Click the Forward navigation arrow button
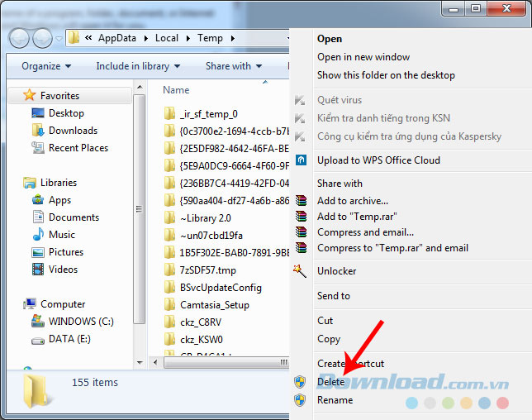Image resolution: width=532 pixels, height=420 pixels. click(x=42, y=38)
